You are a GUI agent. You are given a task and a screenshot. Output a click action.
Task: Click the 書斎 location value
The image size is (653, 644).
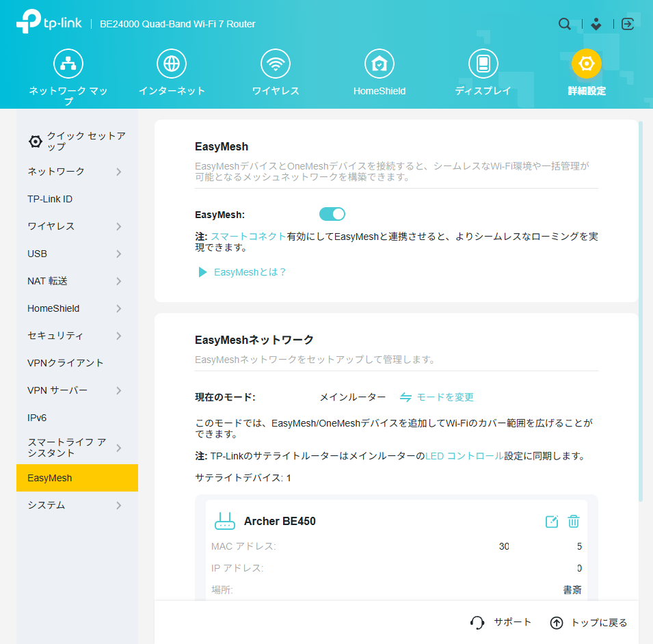tap(572, 590)
